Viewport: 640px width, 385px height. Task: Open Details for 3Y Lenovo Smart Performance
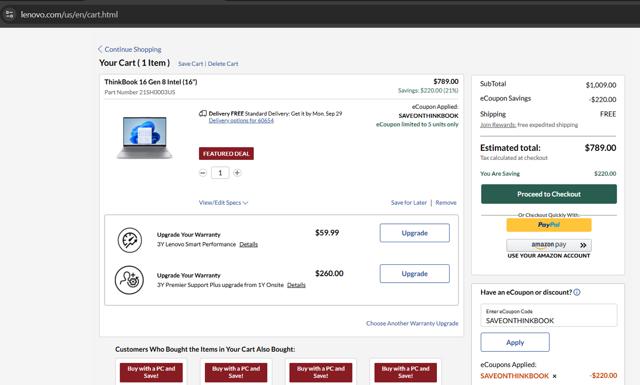[x=249, y=244]
